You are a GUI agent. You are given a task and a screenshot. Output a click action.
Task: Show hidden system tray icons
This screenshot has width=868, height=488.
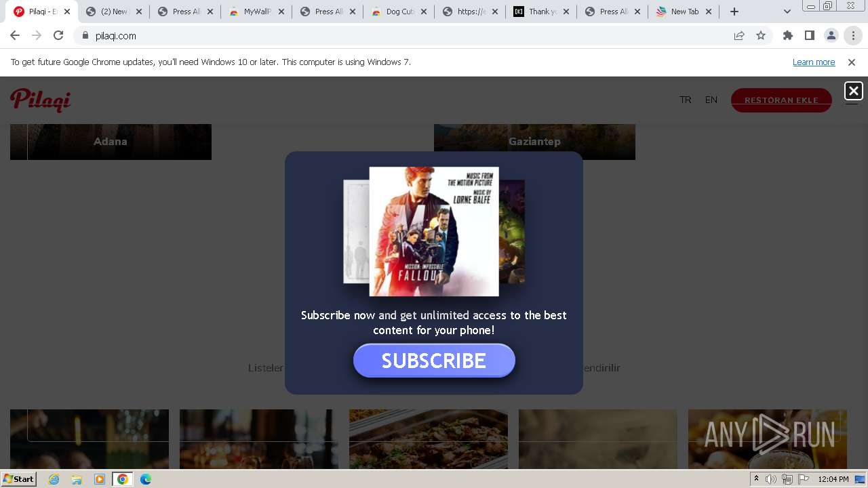click(756, 479)
